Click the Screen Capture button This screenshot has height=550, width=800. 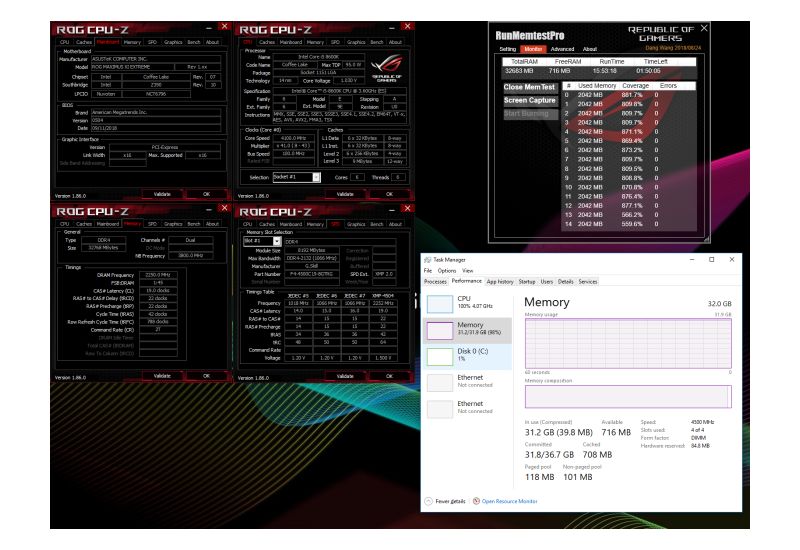click(530, 101)
